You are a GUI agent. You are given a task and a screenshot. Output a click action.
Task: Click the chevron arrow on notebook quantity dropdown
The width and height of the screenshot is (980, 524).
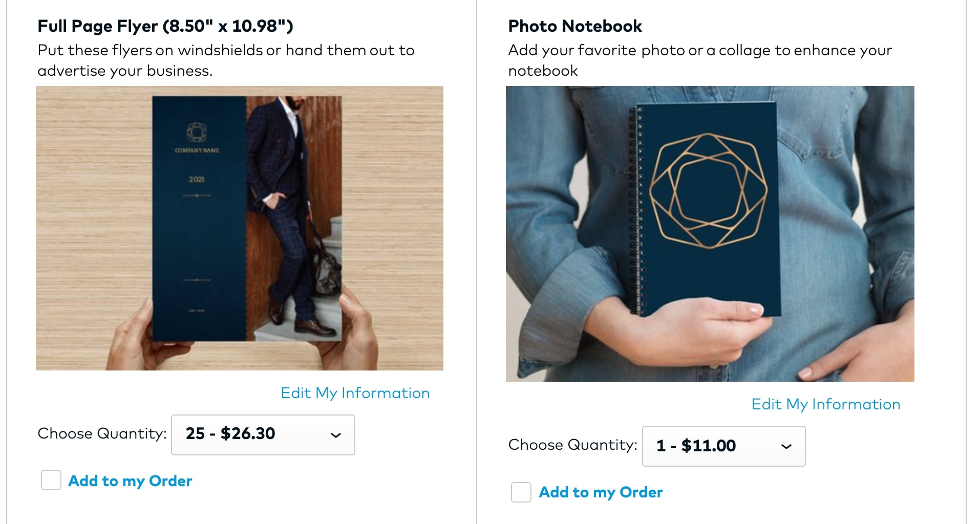(x=786, y=447)
